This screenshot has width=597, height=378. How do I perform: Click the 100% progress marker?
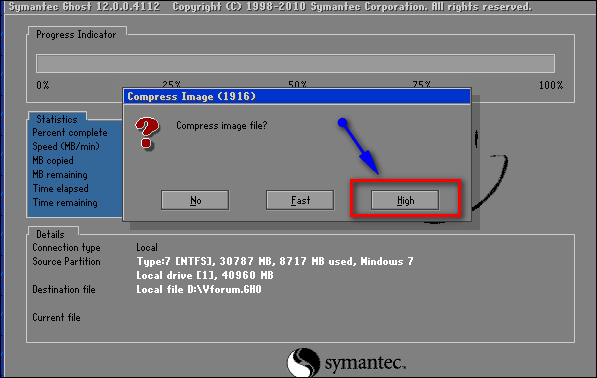[x=551, y=85]
